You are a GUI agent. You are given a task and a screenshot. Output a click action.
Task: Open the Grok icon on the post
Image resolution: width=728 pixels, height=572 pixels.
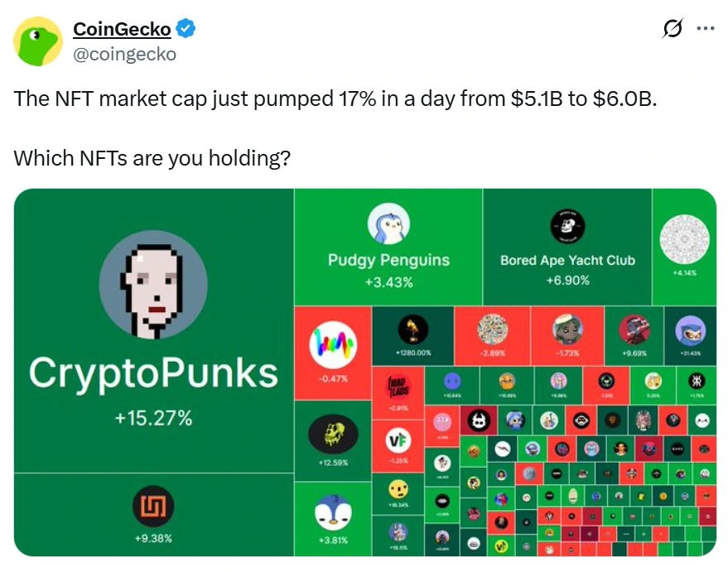click(671, 27)
